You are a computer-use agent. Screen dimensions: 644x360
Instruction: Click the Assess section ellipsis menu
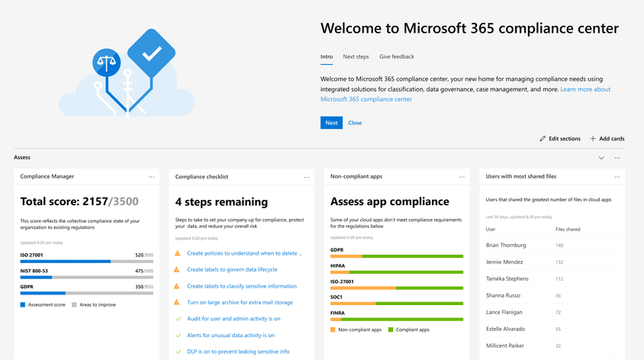tap(617, 158)
